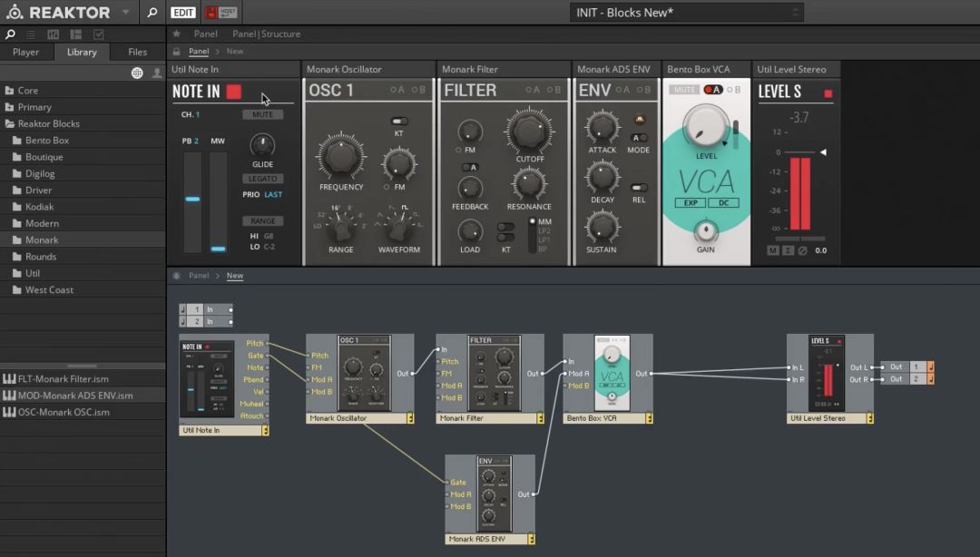Switch to the Files tab
The image size is (980, 557).
point(138,52)
